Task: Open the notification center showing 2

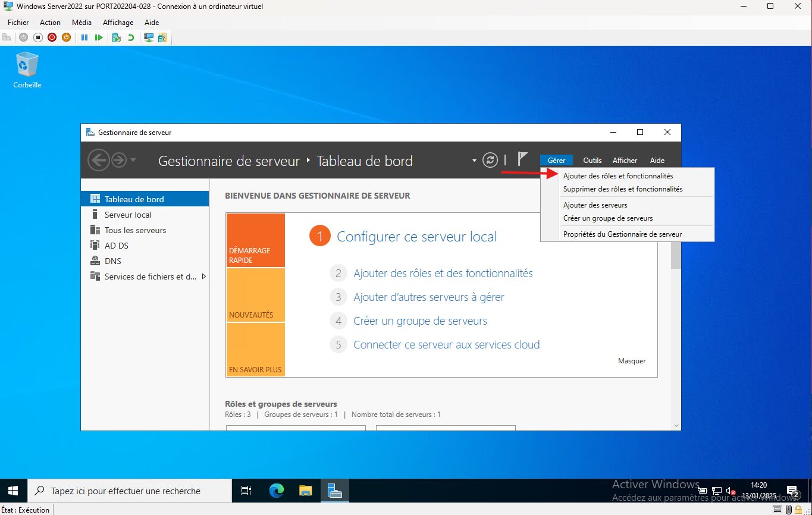Action: click(x=792, y=491)
